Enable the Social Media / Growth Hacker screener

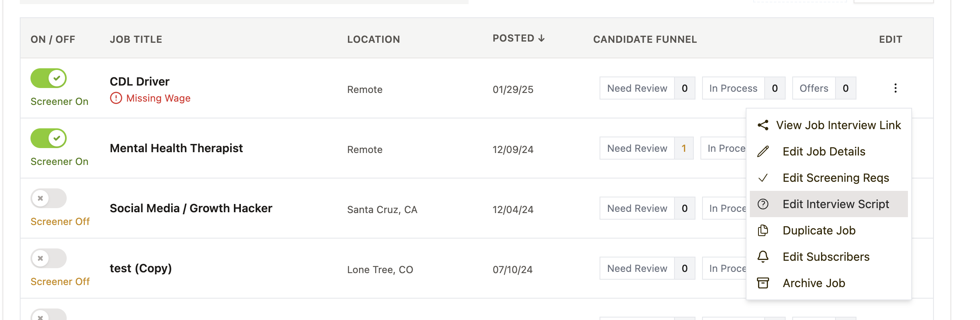tap(49, 198)
